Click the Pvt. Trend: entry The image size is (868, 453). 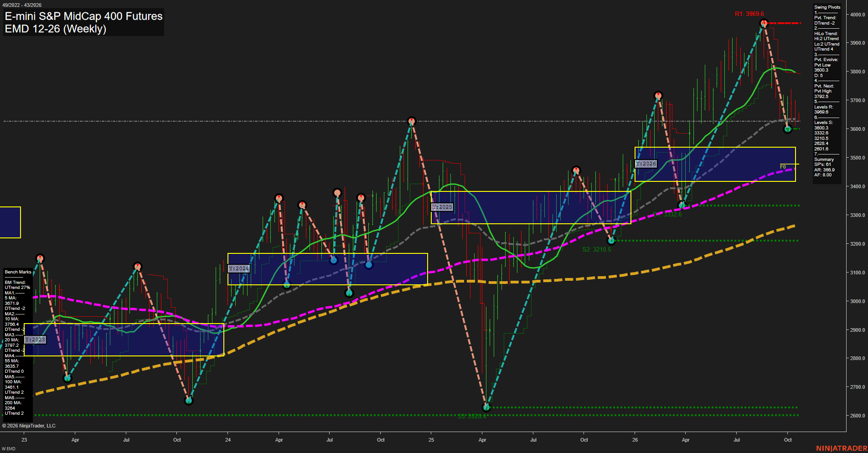click(826, 18)
